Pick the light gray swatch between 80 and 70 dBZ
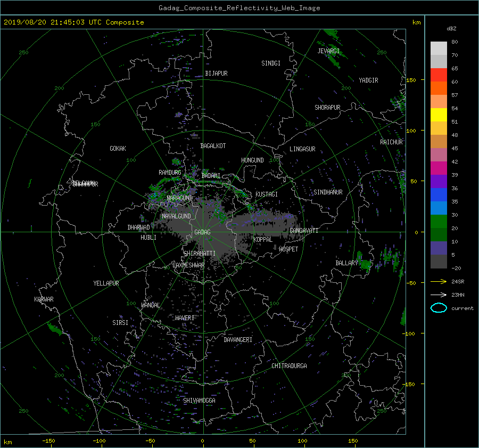The width and height of the screenshot is (479, 448). tap(439, 48)
